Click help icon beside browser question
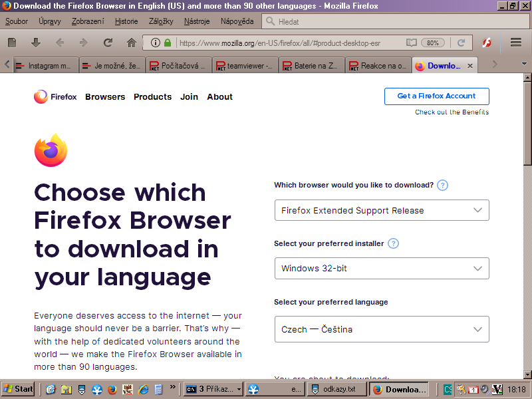 pyautogui.click(x=442, y=186)
